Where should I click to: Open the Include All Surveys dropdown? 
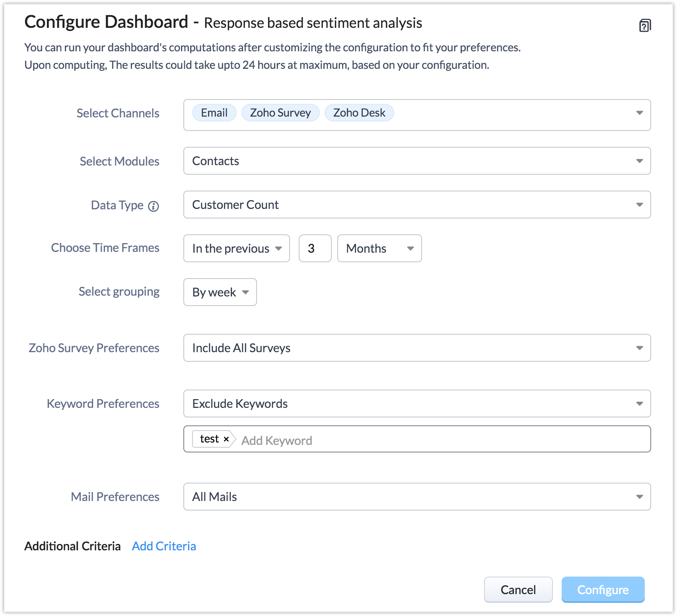point(416,348)
